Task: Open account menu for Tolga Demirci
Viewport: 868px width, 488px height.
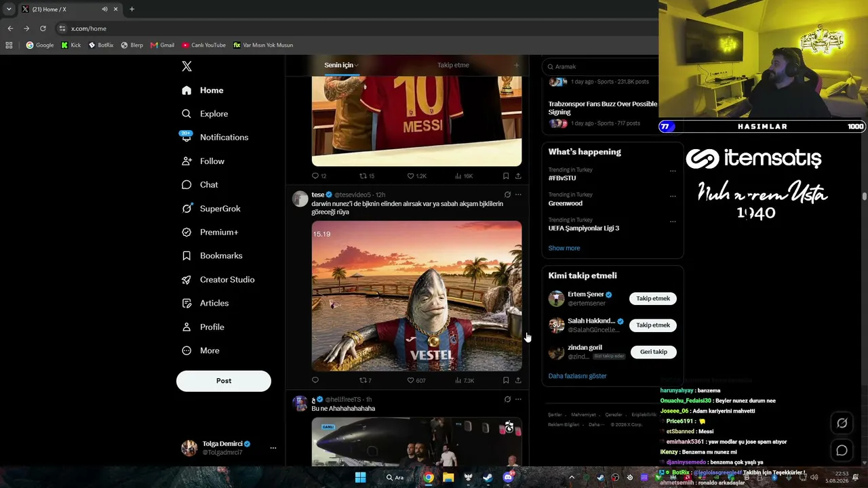Action: click(229, 448)
